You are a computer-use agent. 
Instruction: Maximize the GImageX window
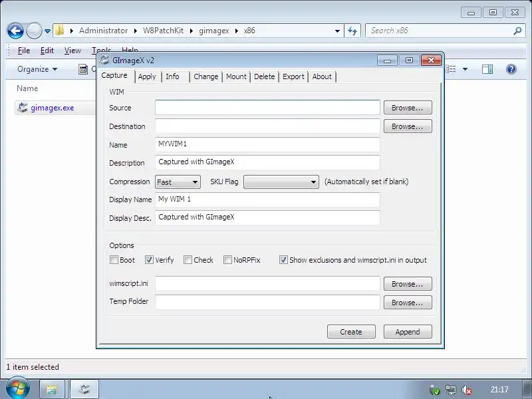pyautogui.click(x=409, y=61)
